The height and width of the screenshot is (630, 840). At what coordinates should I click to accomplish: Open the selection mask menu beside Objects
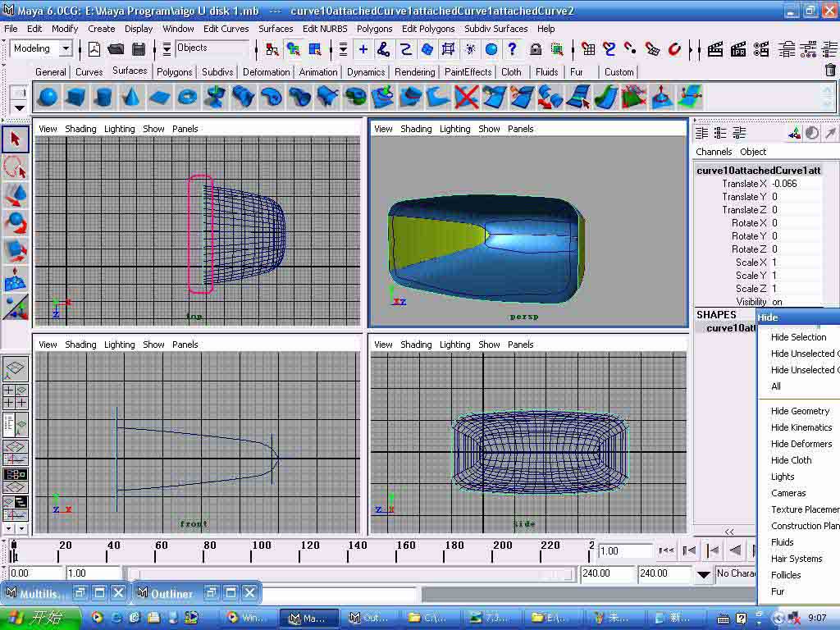[x=167, y=49]
